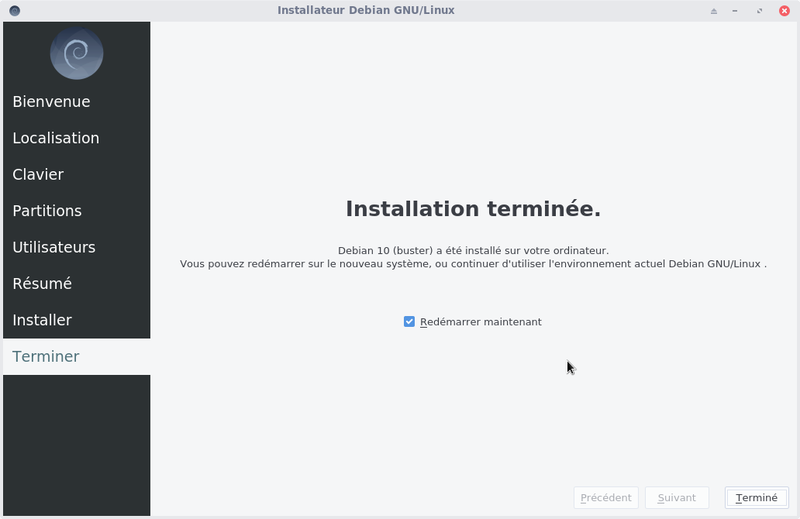Click the window menu icon in title bar
This screenshot has height=519, width=800.
[15, 10]
